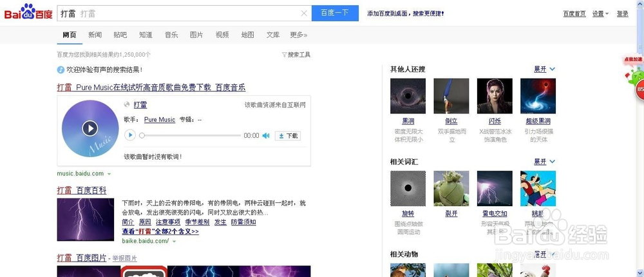Open the 更多» menu
The image size is (644, 277).
(299, 35)
